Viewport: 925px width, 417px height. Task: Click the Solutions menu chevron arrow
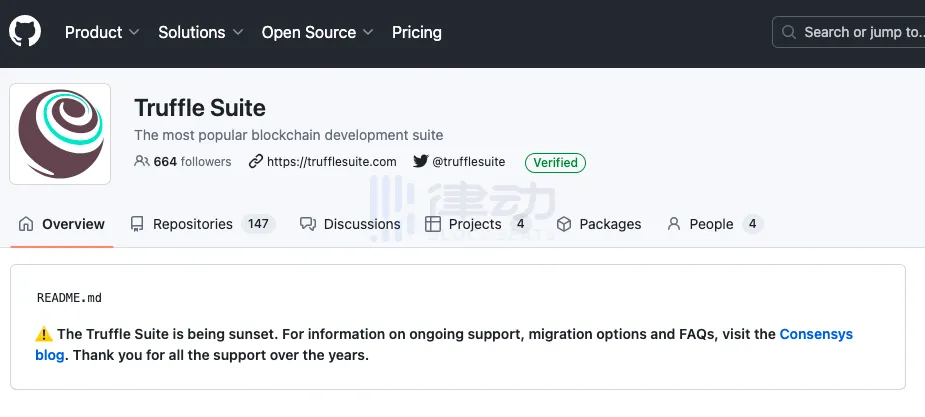238,32
